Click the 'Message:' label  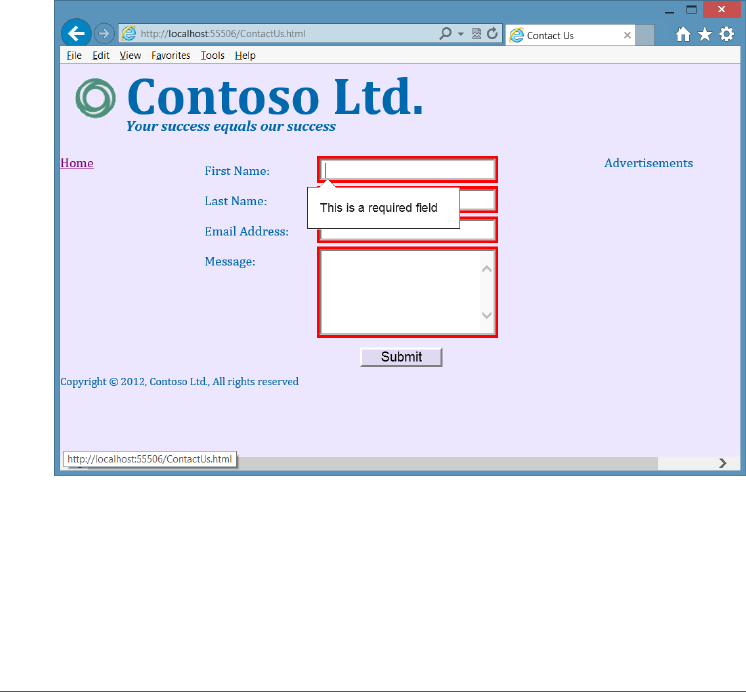(230, 261)
